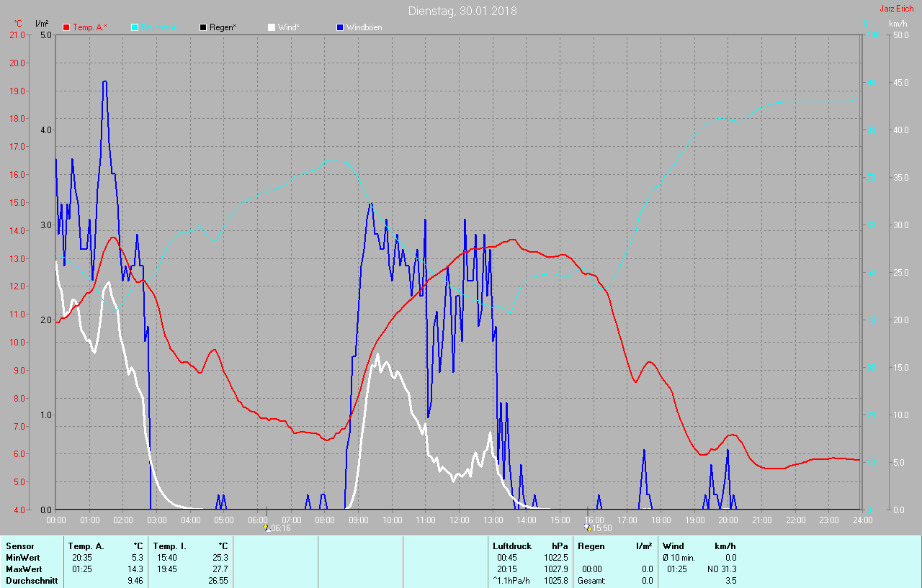Image resolution: width=922 pixels, height=588 pixels.
Task: Click the Jarz Erich author text
Action: coord(896,9)
